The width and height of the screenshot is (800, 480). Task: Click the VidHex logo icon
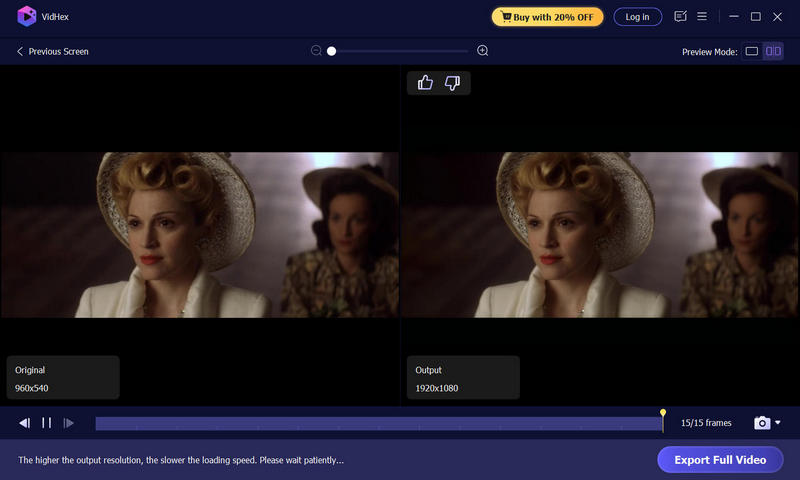pyautogui.click(x=27, y=16)
